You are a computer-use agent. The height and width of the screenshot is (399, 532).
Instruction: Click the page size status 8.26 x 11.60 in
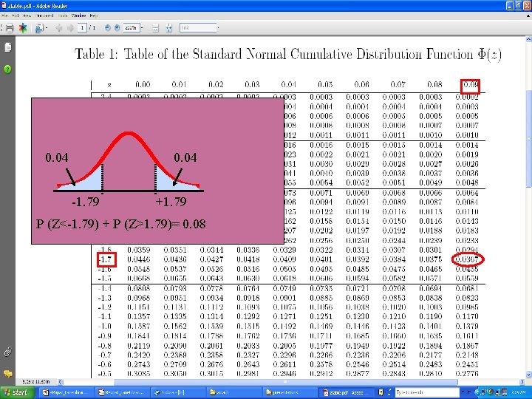coord(36,382)
